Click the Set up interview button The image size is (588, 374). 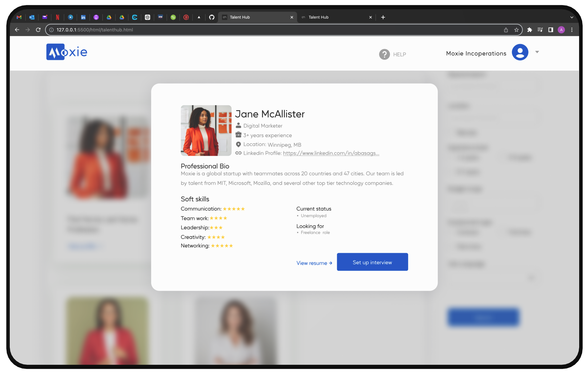[372, 262]
